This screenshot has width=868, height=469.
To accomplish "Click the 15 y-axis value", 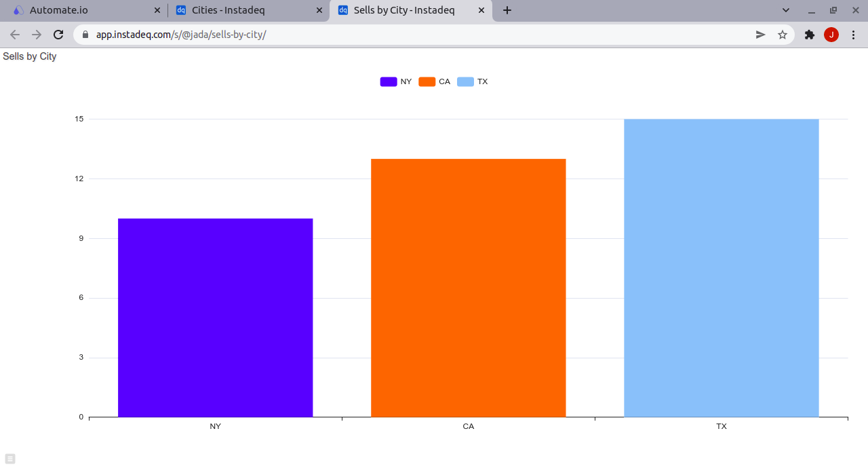I will [x=79, y=119].
